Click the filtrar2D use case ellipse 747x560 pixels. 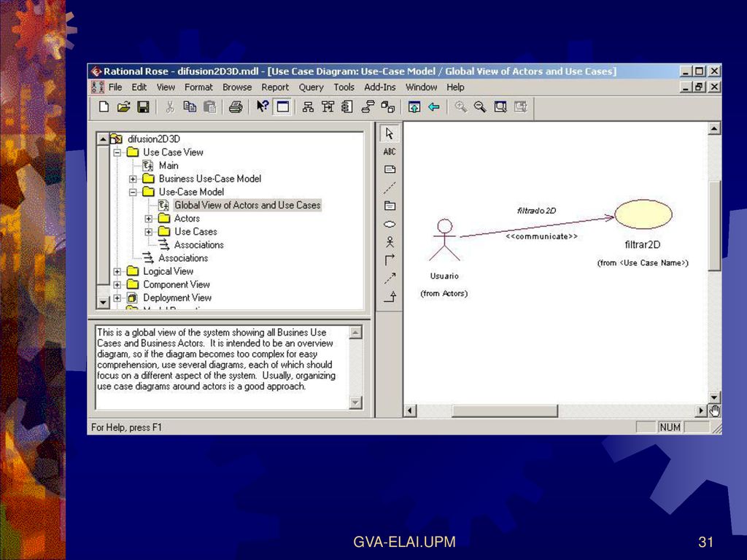click(643, 214)
